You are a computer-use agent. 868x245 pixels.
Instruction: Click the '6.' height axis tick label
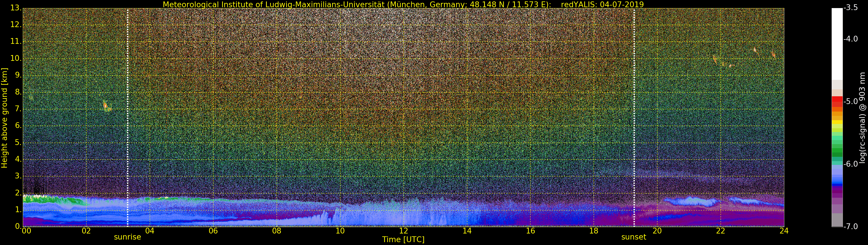18,126
